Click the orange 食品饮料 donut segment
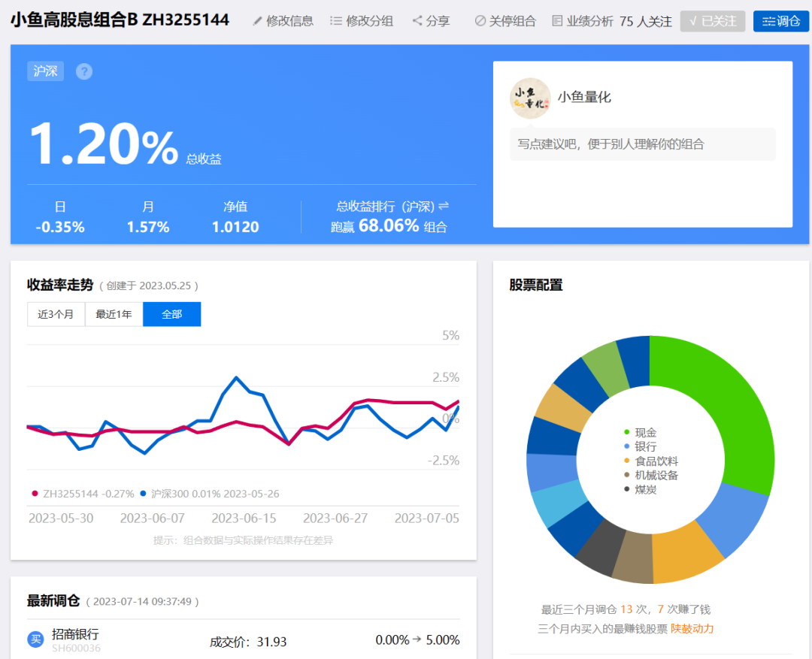812x659 pixels. click(686, 552)
